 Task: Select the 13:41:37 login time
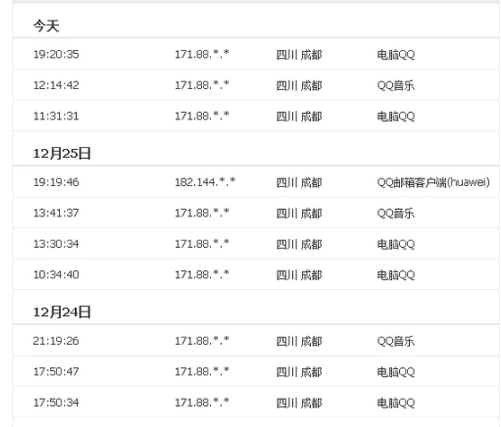pos(56,213)
